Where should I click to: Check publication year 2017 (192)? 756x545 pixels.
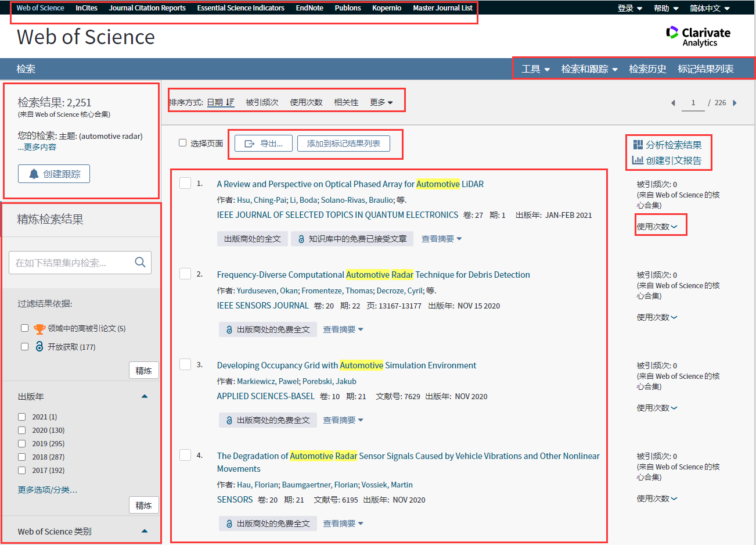[x=21, y=470]
